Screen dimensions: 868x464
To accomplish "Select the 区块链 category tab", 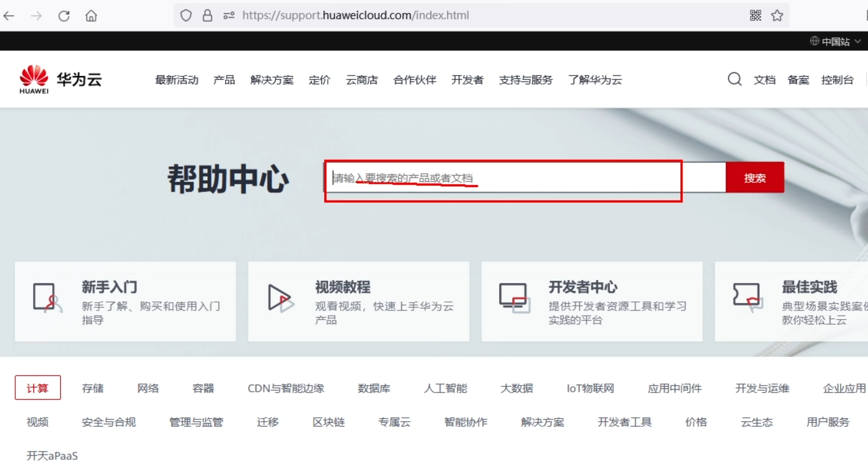I will point(329,422).
